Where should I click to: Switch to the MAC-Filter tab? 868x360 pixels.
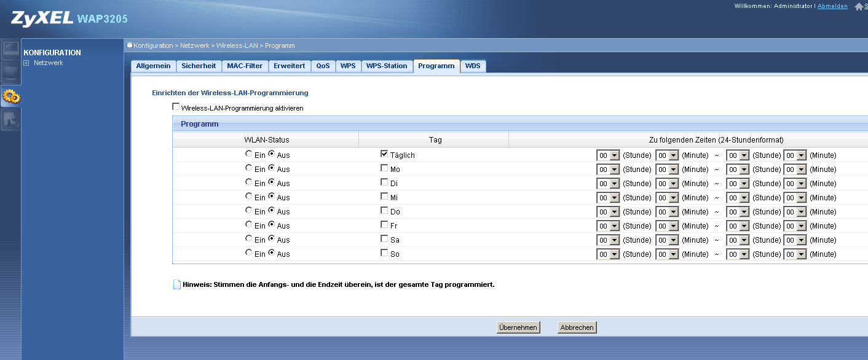(x=245, y=66)
